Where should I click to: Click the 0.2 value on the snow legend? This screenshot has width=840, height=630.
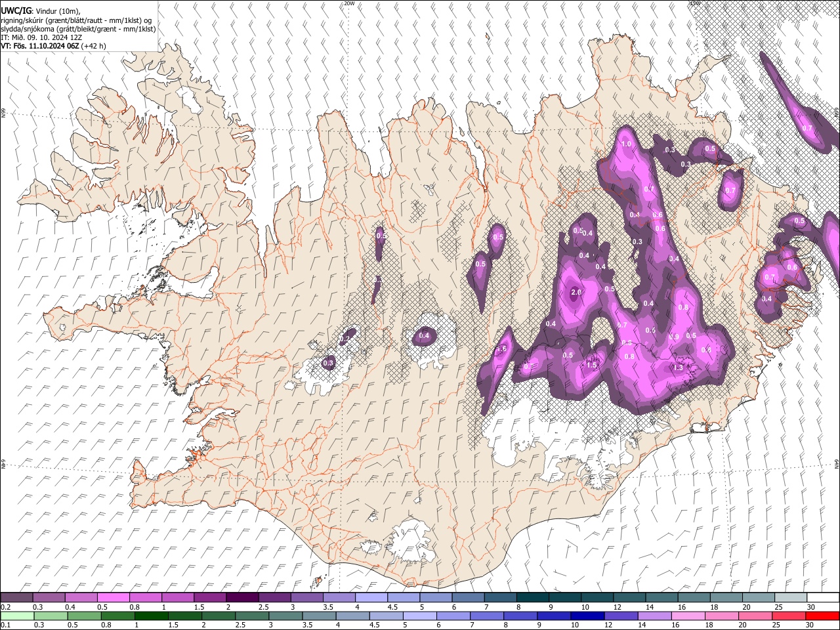pos(5,607)
